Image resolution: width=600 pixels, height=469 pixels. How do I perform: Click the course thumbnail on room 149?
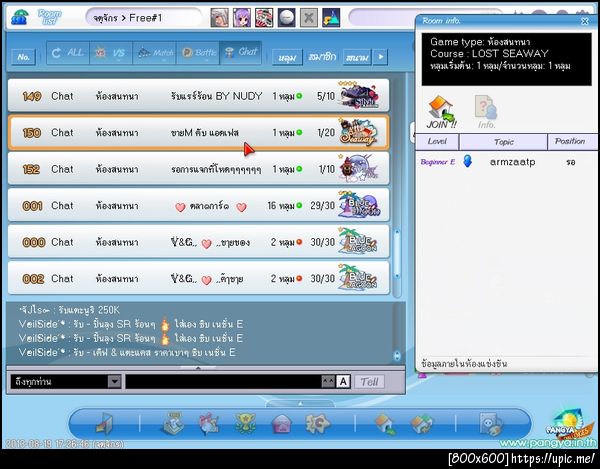pos(358,96)
